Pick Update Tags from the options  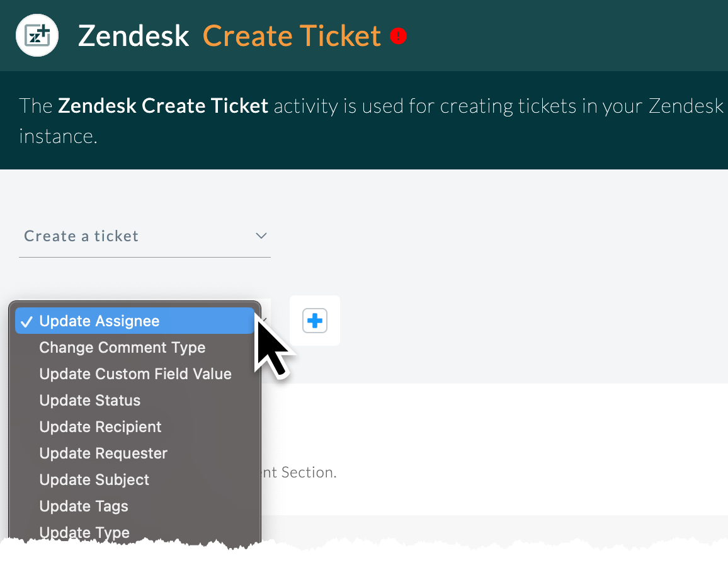pyautogui.click(x=84, y=506)
